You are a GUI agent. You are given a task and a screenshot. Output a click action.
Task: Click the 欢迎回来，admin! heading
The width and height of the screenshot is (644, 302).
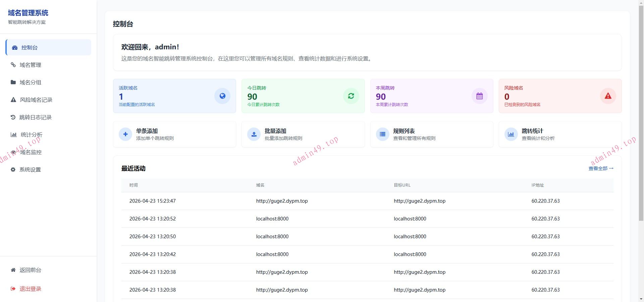pyautogui.click(x=150, y=47)
